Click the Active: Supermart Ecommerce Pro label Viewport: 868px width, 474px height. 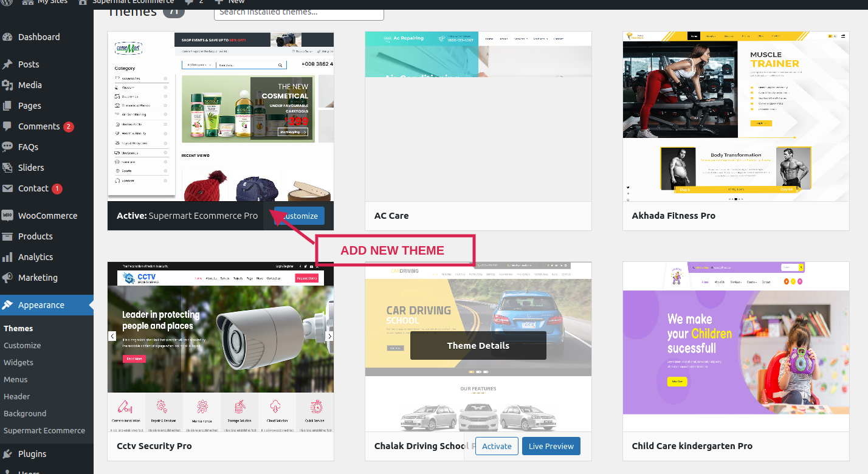click(187, 216)
